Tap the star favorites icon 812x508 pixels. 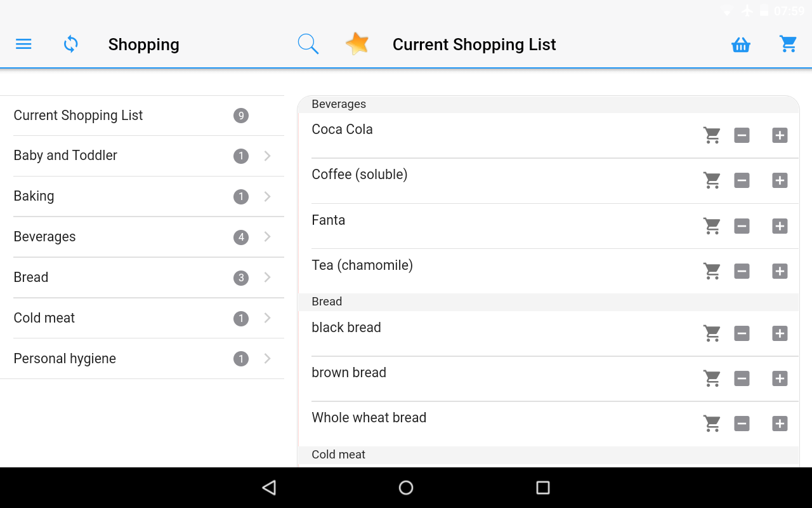[357, 44]
